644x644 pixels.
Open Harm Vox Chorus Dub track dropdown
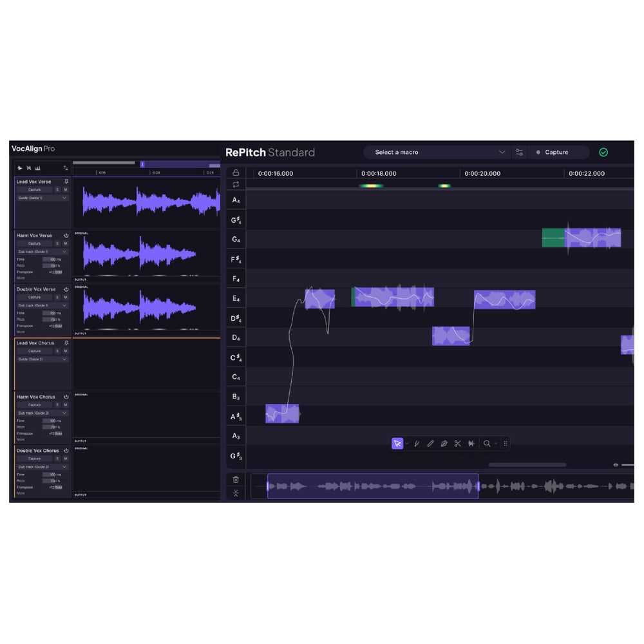point(42,413)
